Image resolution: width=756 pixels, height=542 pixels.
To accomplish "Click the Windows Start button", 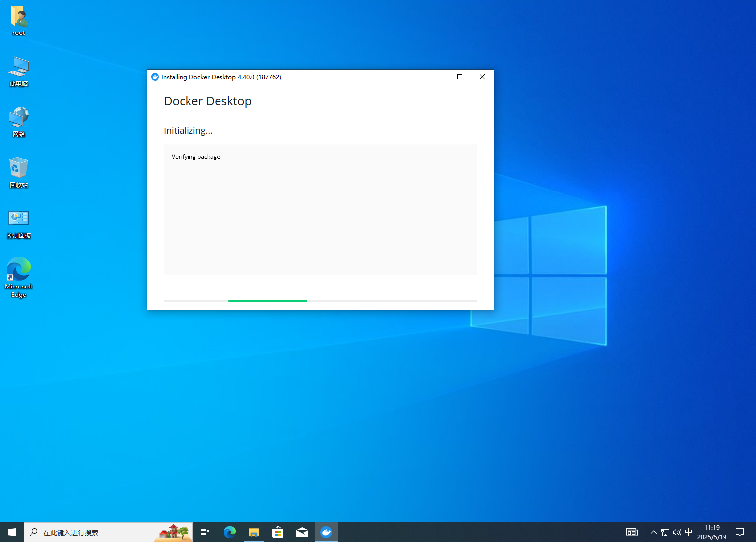I will [x=12, y=532].
